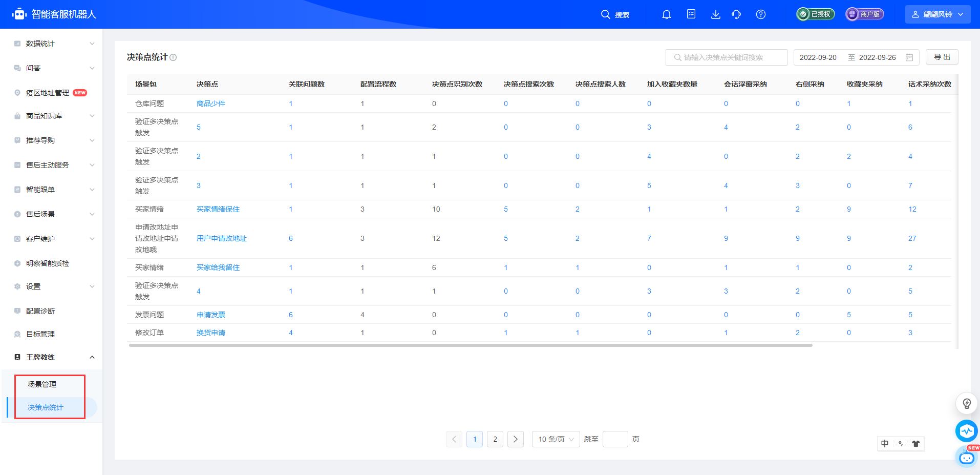Click the lightbulb tips floating icon
This screenshot has width=980, height=475.
967,403
